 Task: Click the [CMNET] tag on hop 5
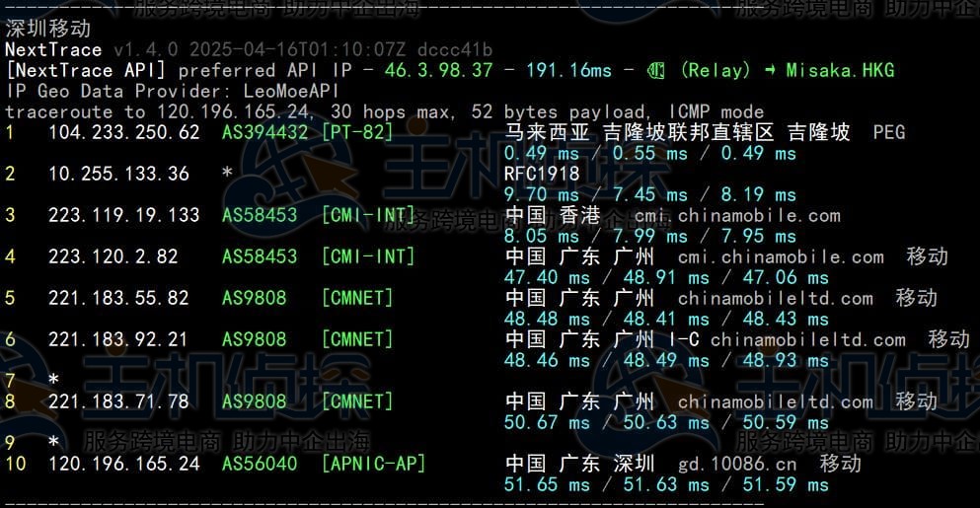coord(357,298)
